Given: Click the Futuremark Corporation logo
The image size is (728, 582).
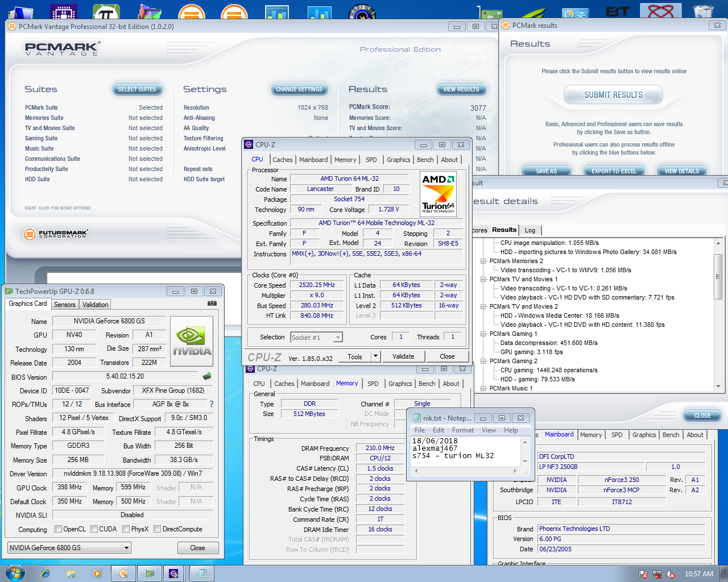Looking at the screenshot, I should tap(56, 234).
